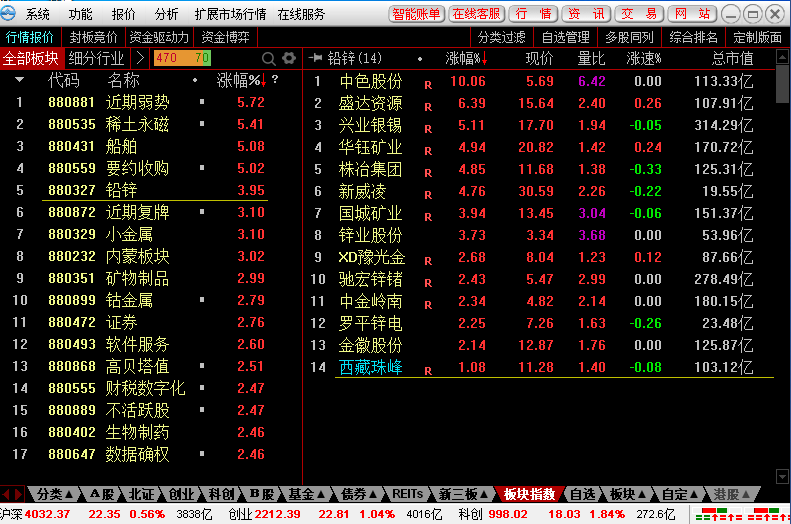
Task: Click the question mark beside 涨幅% header
Action: click(x=275, y=79)
